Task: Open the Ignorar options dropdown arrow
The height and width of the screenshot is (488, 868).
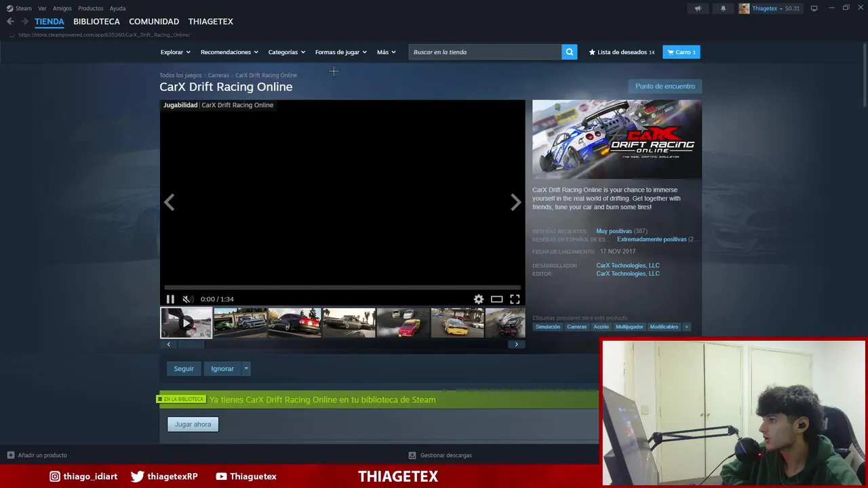Action: pyautogui.click(x=245, y=369)
